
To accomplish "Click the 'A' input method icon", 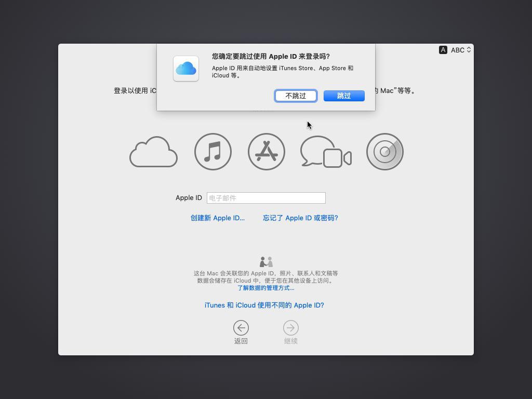I will click(443, 50).
